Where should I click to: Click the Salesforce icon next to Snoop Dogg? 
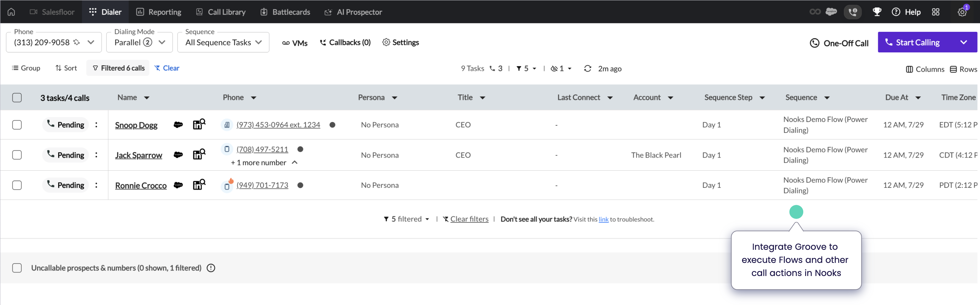pyautogui.click(x=178, y=124)
